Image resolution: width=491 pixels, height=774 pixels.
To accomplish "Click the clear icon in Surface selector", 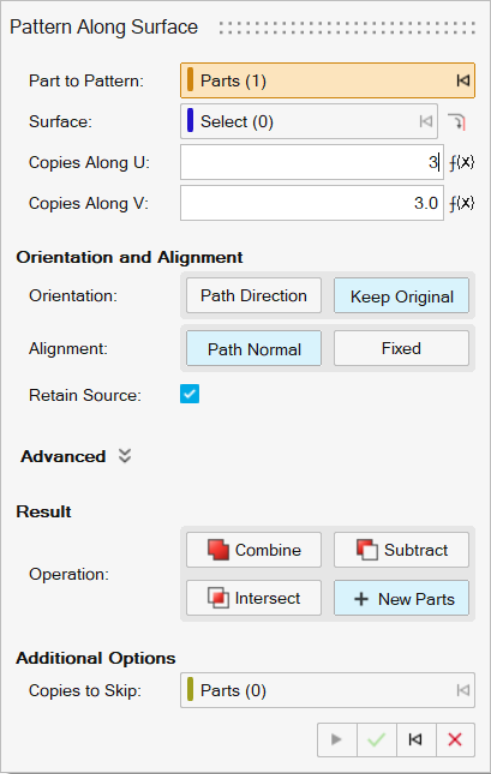I will (426, 121).
